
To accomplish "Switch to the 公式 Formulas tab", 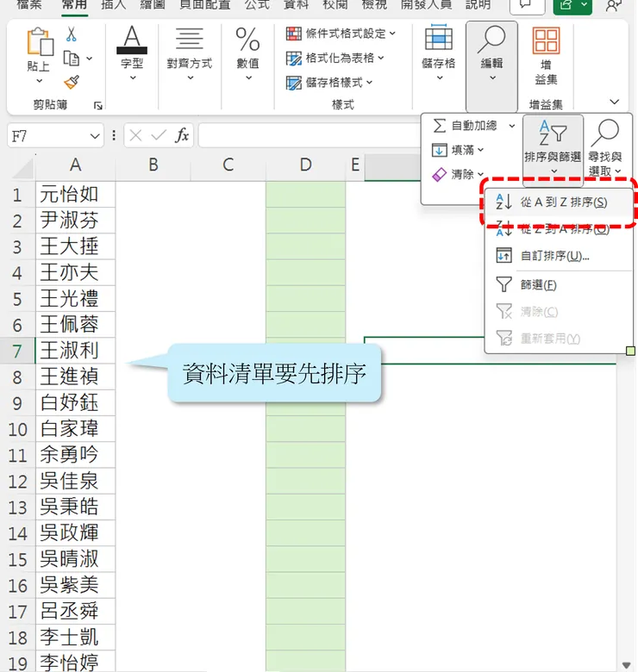I will point(257,5).
